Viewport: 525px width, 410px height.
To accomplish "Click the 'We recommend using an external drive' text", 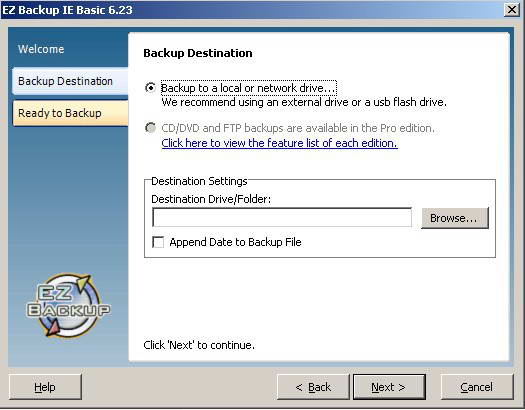I will point(304,102).
